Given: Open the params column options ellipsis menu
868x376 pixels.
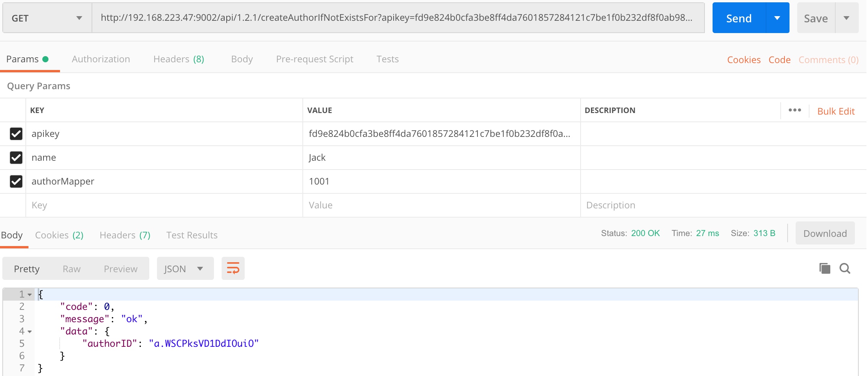Looking at the screenshot, I should point(795,110).
